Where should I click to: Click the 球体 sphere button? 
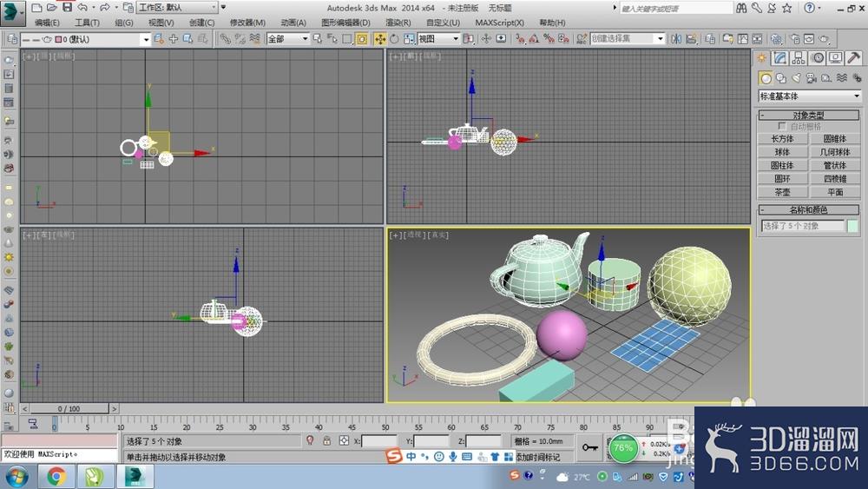[x=782, y=152]
